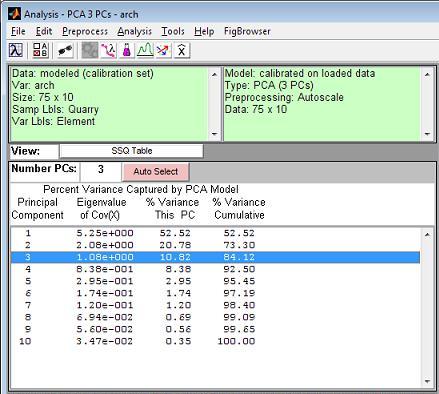Screen dimensions: 439x394
Task: Click down arrow of variance table scrollbar
Action: point(427,381)
